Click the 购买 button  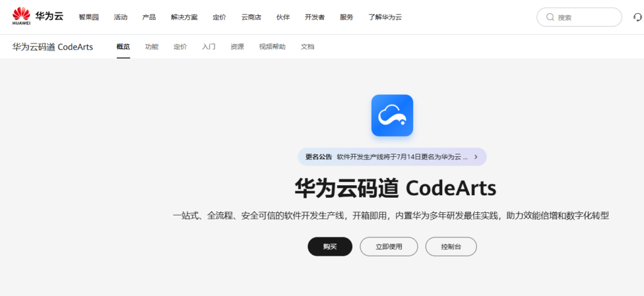click(x=330, y=247)
